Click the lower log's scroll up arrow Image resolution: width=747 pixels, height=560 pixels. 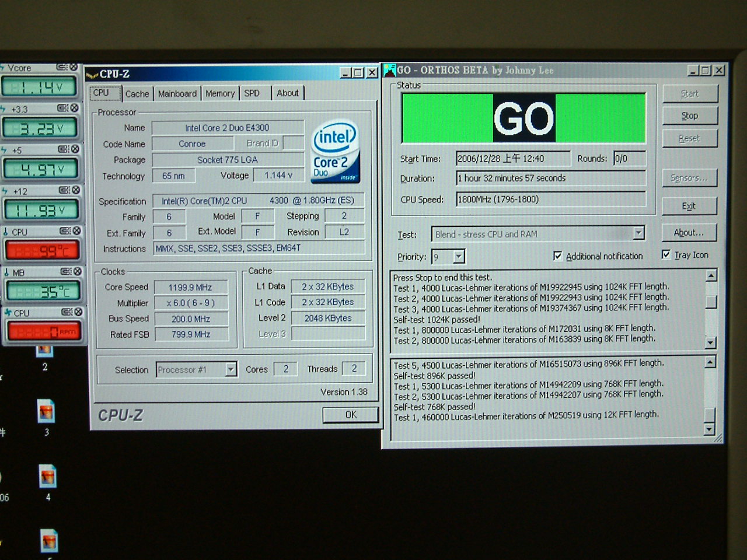tap(710, 362)
